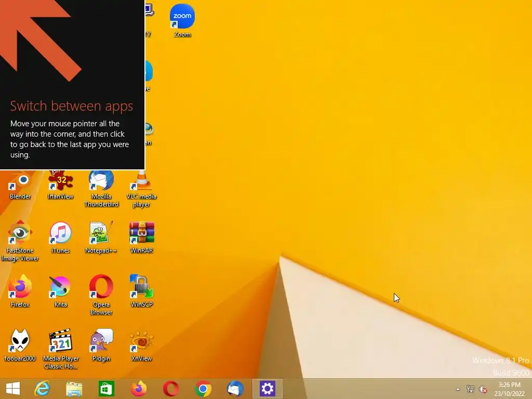Launch VLC media player shortcut
This screenshot has height=399, width=532.
(x=141, y=189)
